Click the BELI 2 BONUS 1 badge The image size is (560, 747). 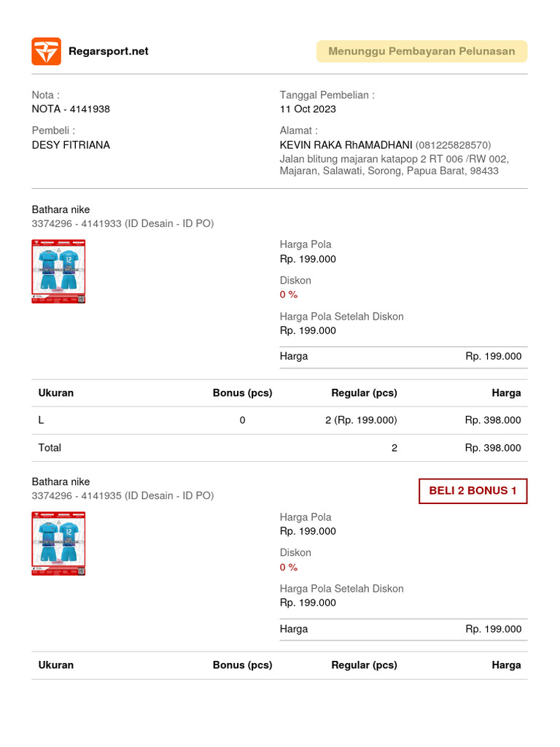click(472, 491)
